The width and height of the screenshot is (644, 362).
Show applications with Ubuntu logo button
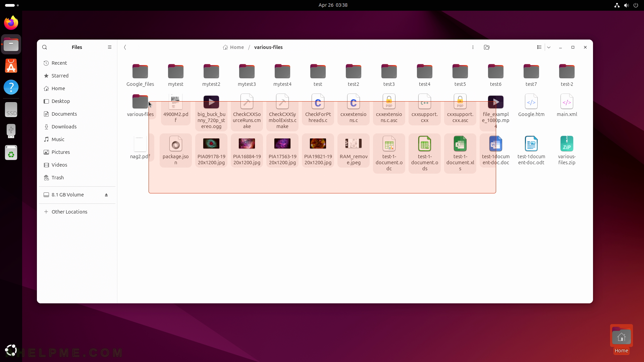pyautogui.click(x=11, y=350)
